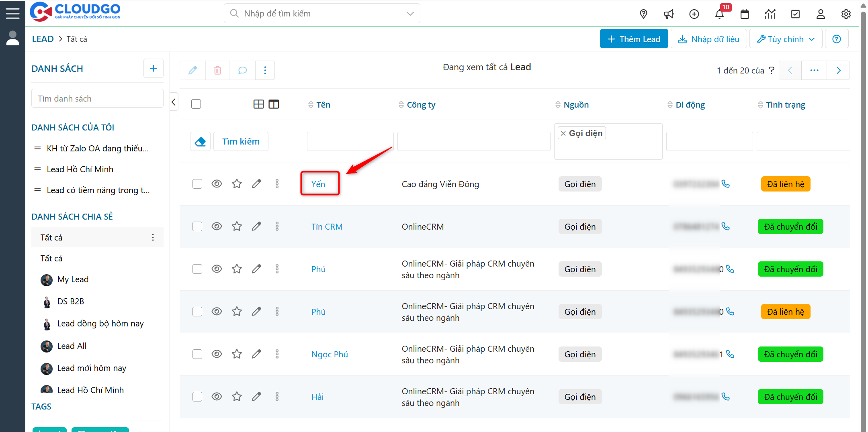868x432 pixels.
Task: Toggle eye preview for Ngọc Phú row
Action: tap(217, 354)
